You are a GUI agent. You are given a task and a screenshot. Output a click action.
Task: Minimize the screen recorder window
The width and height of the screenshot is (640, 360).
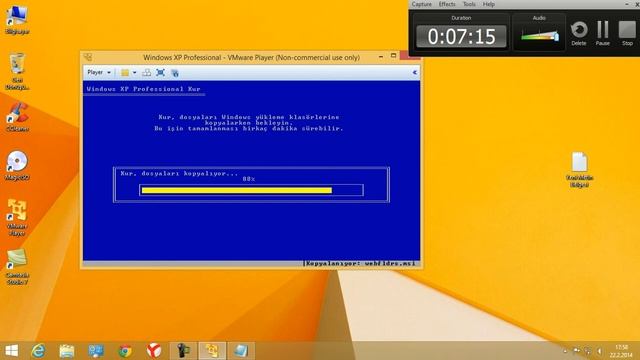click(x=627, y=4)
